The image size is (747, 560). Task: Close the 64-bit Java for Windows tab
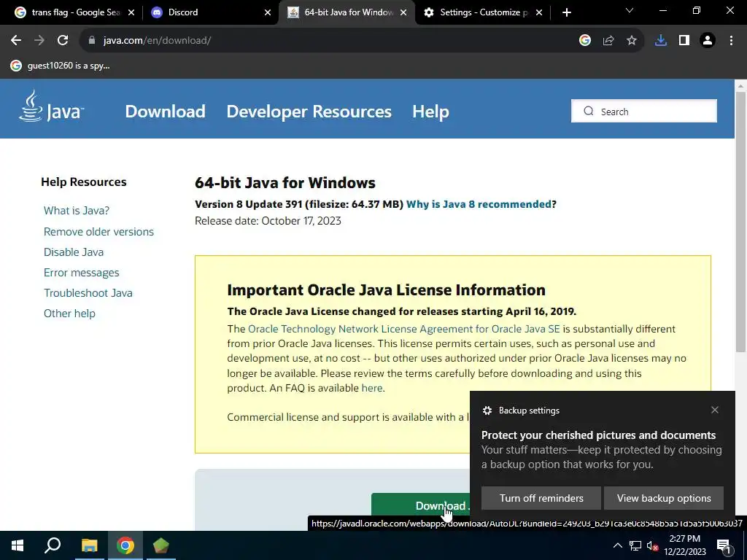pyautogui.click(x=403, y=12)
